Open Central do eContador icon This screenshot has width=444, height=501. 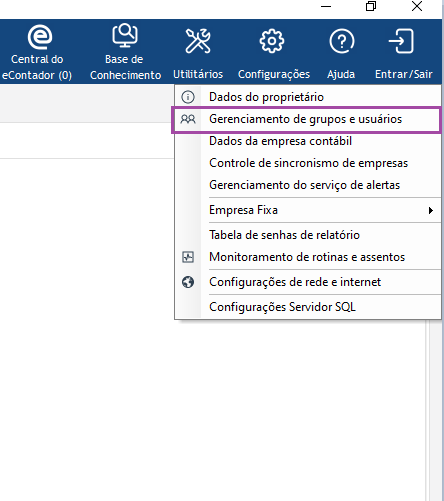click(x=40, y=37)
